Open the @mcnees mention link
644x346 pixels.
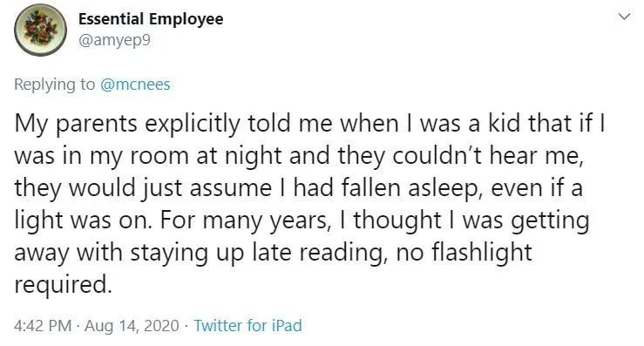pyautogui.click(x=135, y=85)
